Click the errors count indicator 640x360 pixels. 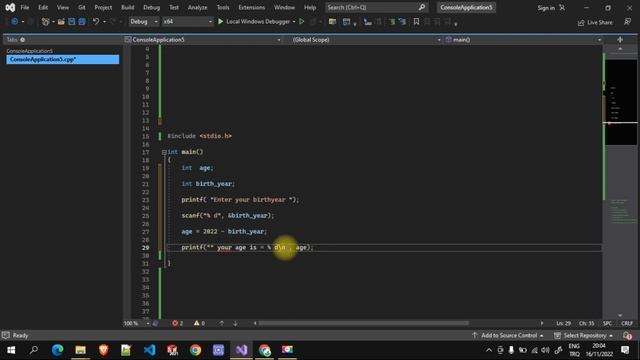(x=178, y=323)
